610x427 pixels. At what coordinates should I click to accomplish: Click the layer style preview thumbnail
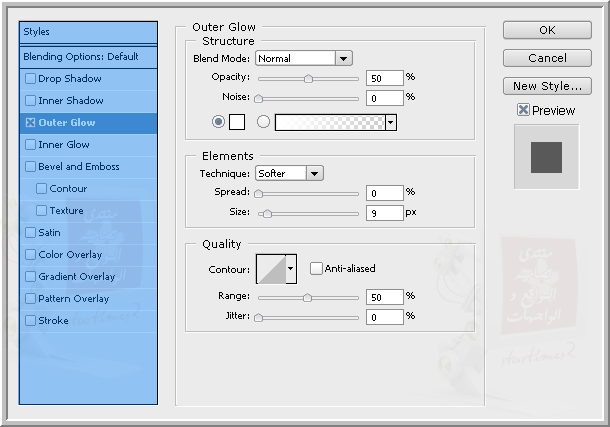coord(546,156)
